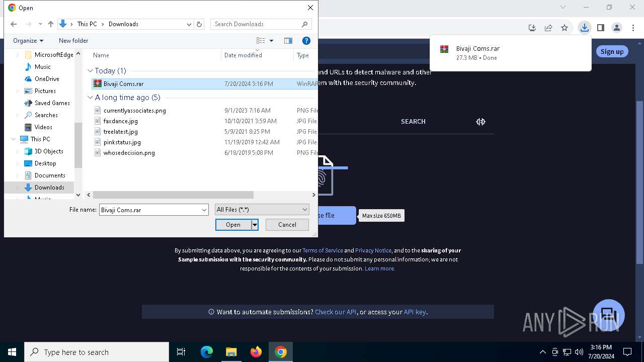Screen dimensions: 644x362
Task: Select whosedecision.png in file list
Action: click(x=129, y=153)
